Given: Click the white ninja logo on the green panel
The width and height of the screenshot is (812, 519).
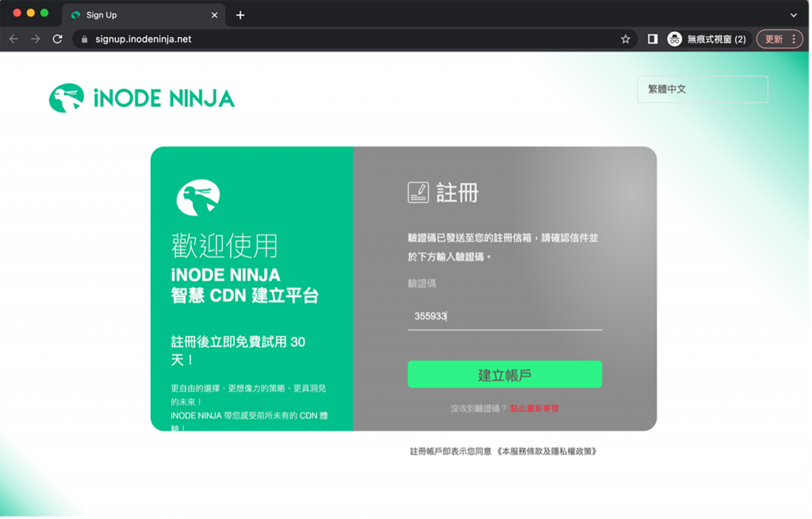Looking at the screenshot, I should click(x=197, y=197).
